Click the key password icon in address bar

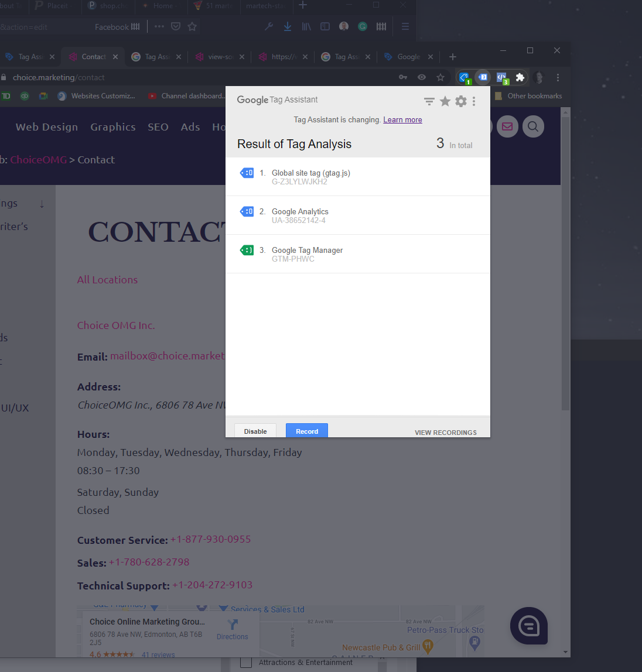click(x=403, y=77)
